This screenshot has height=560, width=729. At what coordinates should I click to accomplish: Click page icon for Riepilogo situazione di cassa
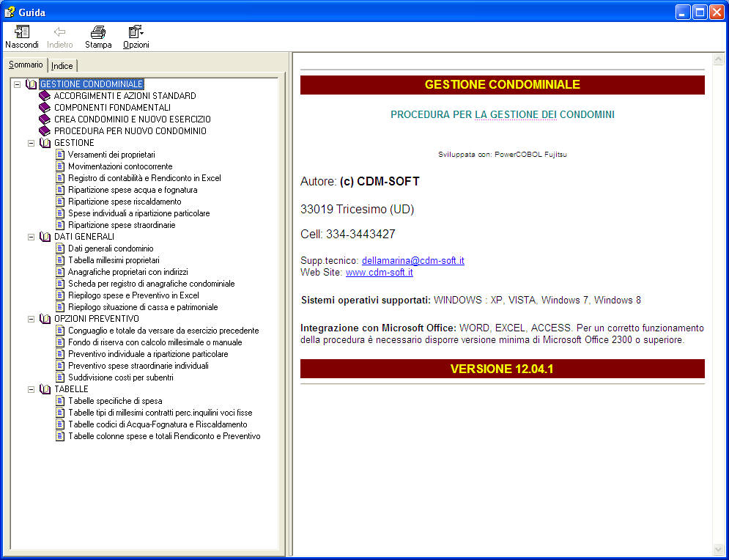(x=60, y=307)
